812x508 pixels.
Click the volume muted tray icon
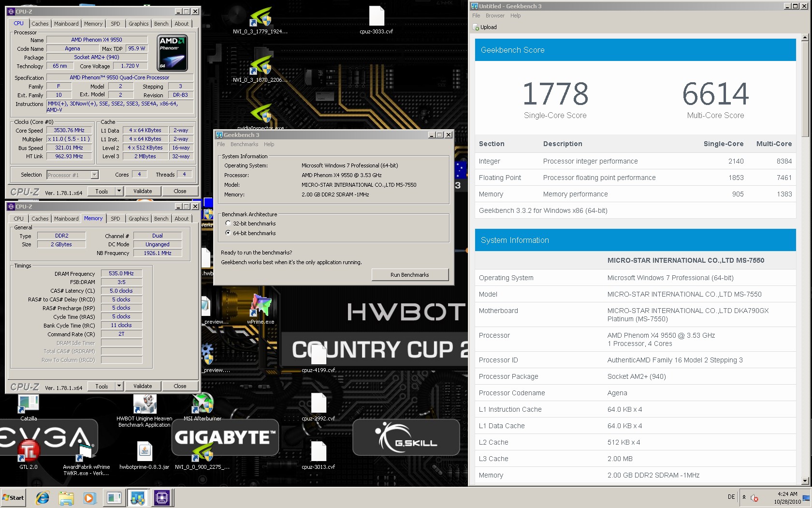click(754, 498)
